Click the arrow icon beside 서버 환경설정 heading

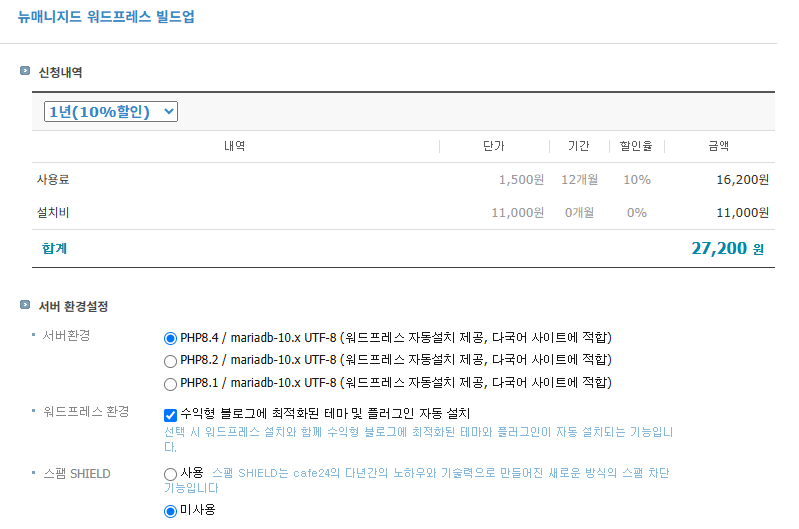click(x=25, y=304)
